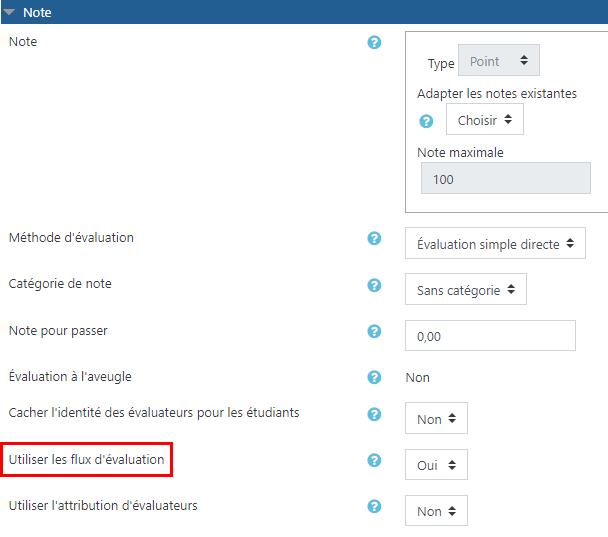The image size is (608, 537).
Task: Click help icon for Utiliser l'attribution d'évaluateurs
Action: [375, 507]
